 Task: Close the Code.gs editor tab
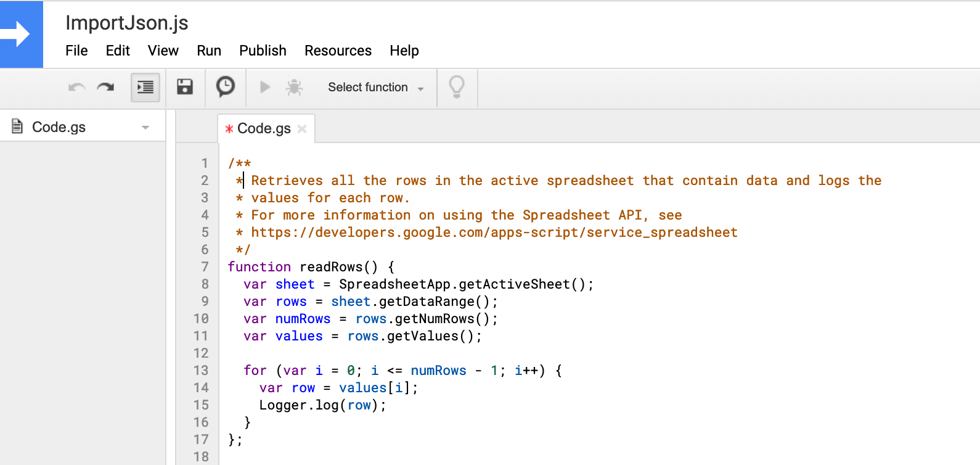pyautogui.click(x=302, y=129)
